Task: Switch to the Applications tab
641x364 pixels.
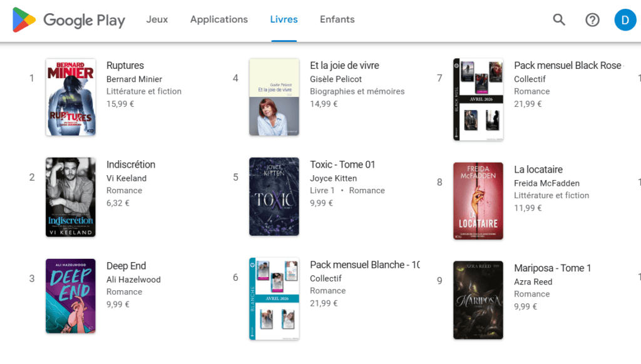Action: click(x=218, y=19)
